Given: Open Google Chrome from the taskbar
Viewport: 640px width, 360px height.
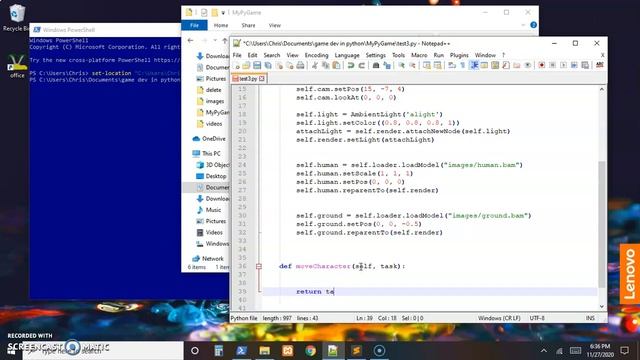Looking at the screenshot, I should tap(311, 351).
